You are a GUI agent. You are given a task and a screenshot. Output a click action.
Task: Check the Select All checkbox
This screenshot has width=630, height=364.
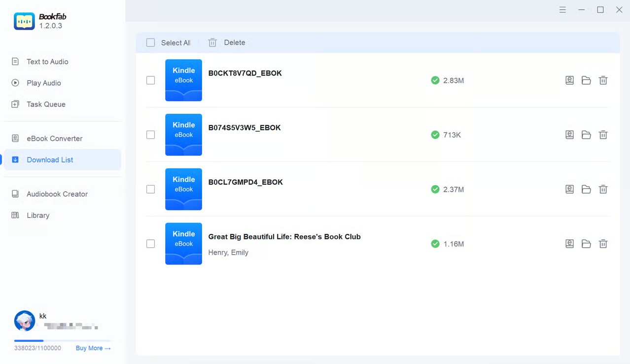pos(151,43)
